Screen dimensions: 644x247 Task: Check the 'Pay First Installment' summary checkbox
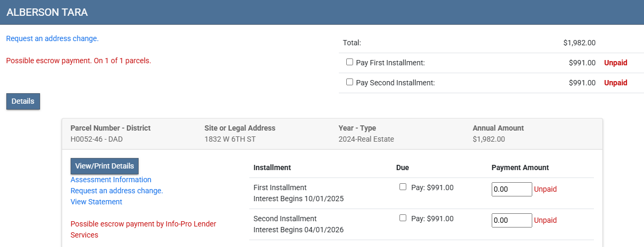pos(349,62)
